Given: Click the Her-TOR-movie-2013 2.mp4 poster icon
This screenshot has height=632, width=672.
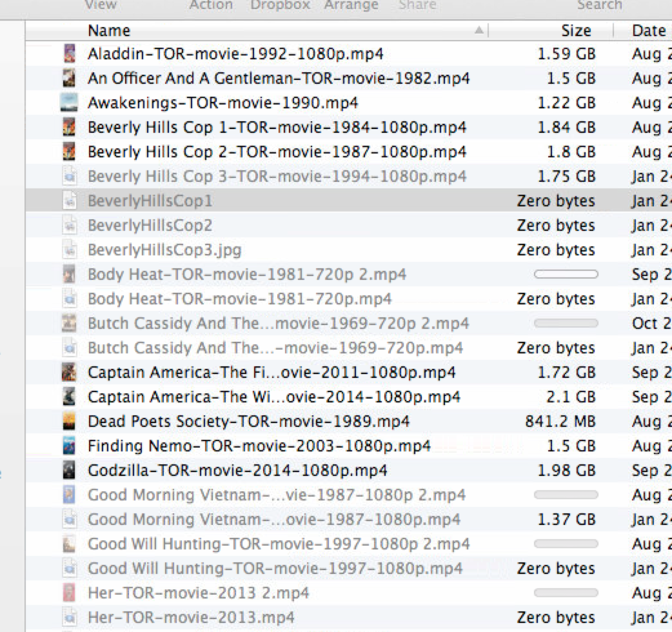Looking at the screenshot, I should [70, 593].
